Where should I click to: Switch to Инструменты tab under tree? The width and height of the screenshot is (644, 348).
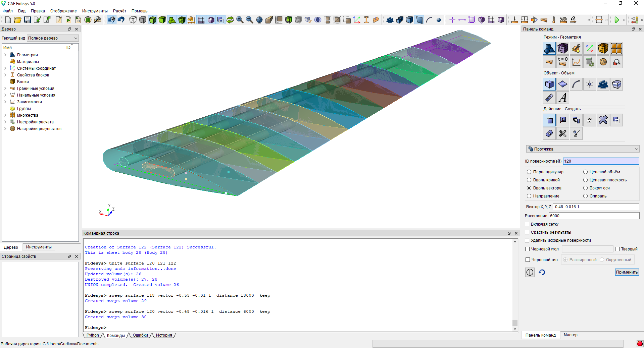tap(39, 247)
